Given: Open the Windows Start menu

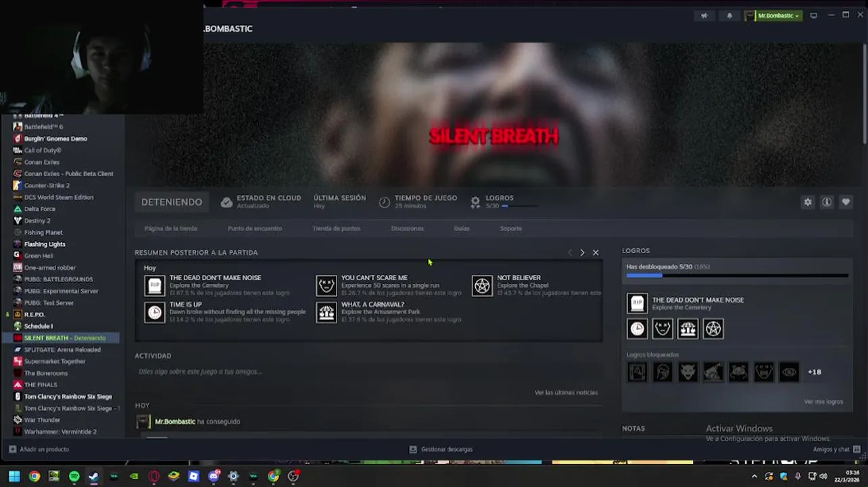Looking at the screenshot, I should point(14,476).
